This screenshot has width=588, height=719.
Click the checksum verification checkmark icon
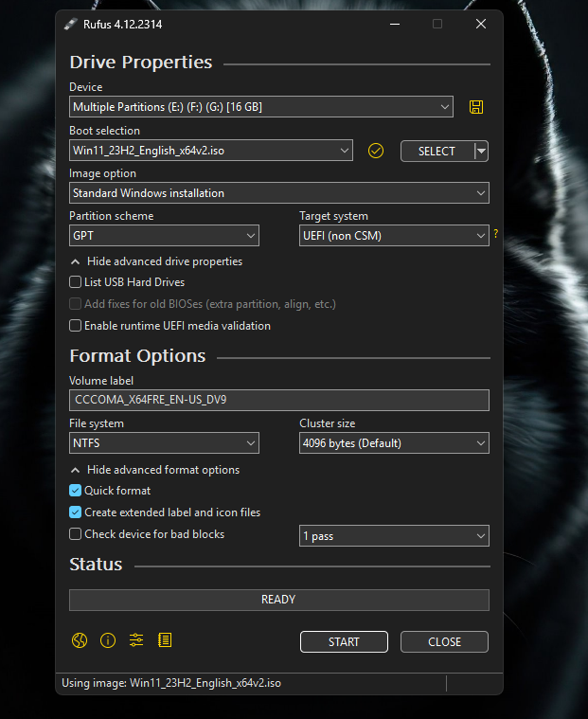(x=376, y=151)
